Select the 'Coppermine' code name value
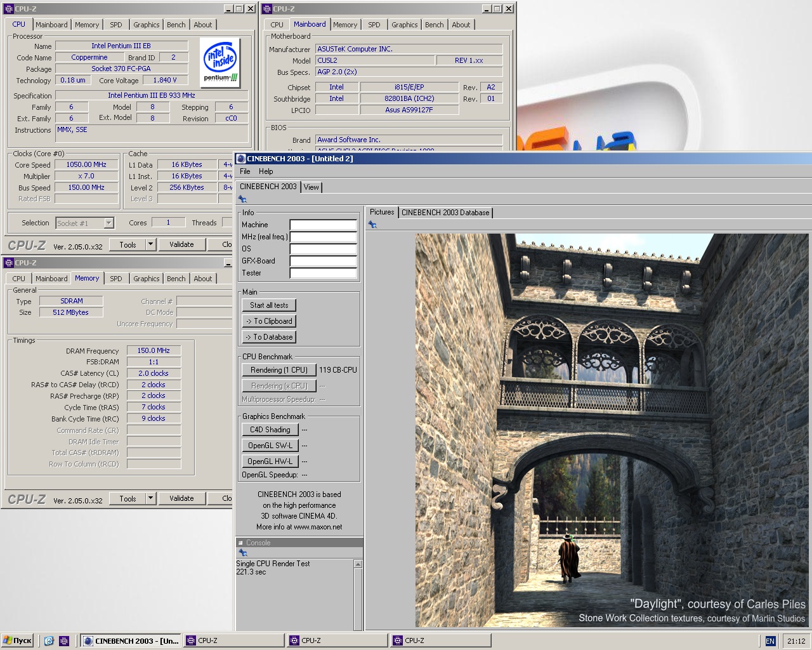This screenshot has height=650, width=812. (89, 57)
